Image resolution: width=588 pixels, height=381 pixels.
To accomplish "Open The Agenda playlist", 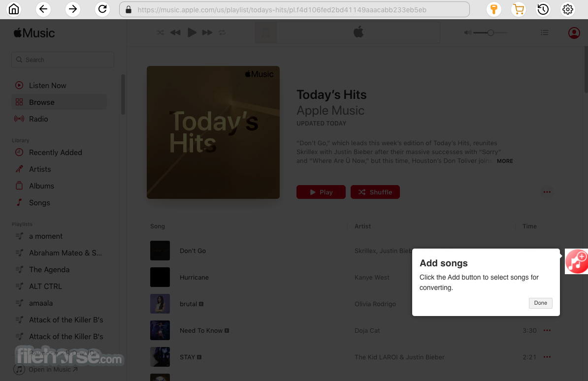I will pos(49,270).
